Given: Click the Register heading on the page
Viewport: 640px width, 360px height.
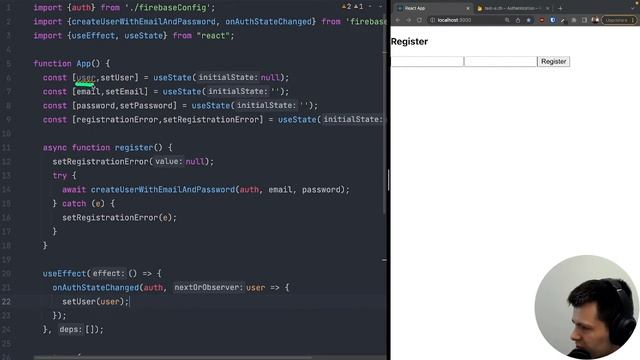Looking at the screenshot, I should pyautogui.click(x=409, y=42).
